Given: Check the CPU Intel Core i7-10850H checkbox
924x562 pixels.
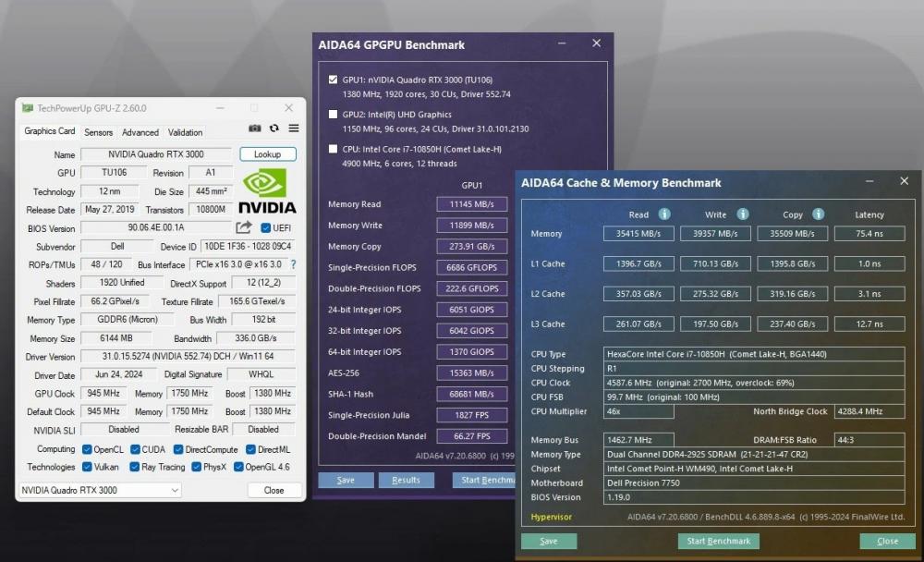Looking at the screenshot, I should (x=333, y=149).
